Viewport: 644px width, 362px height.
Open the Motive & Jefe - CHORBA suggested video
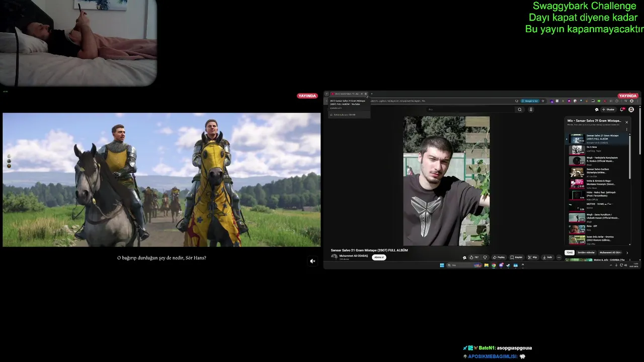[598, 260]
